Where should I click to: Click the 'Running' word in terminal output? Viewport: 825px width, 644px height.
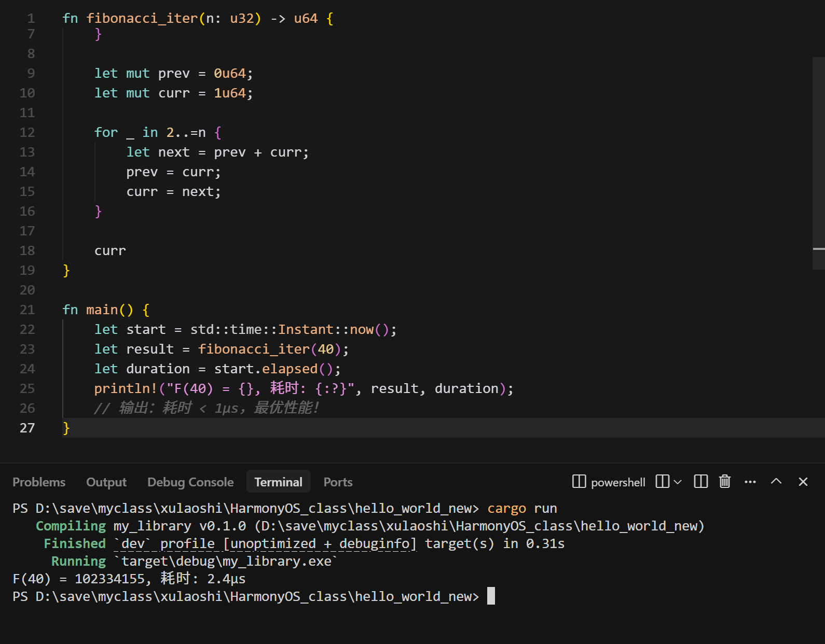point(78,562)
